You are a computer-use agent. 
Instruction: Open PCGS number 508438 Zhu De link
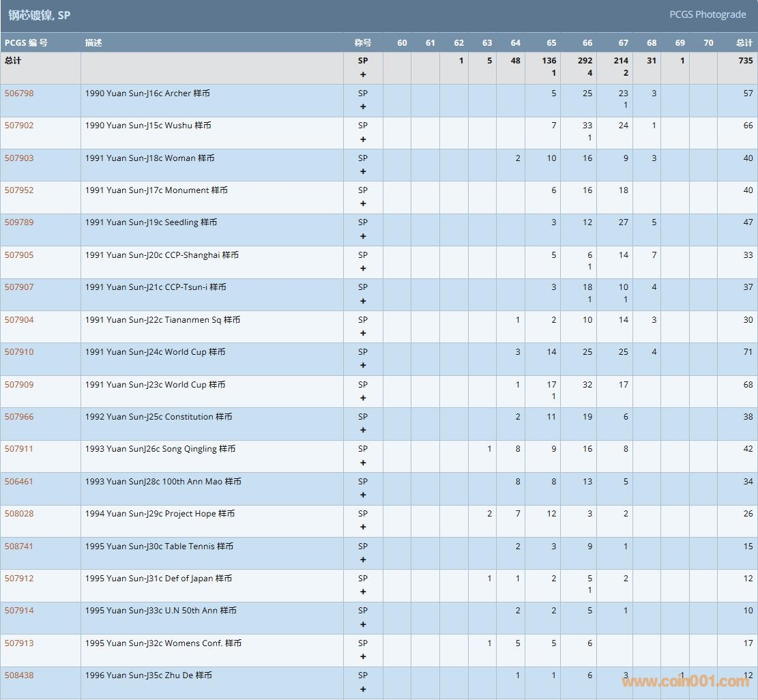[x=19, y=675]
